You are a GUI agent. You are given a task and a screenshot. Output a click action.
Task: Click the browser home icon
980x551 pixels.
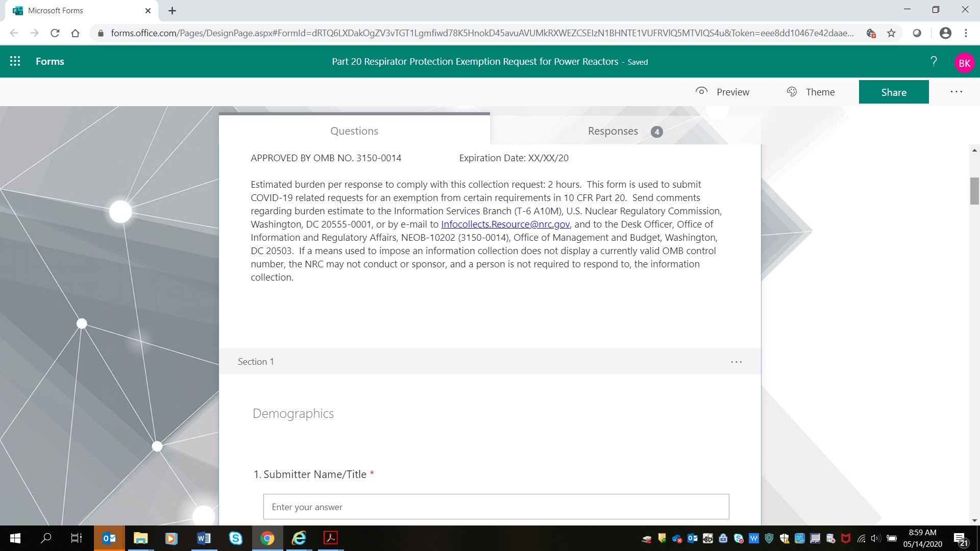(x=76, y=33)
